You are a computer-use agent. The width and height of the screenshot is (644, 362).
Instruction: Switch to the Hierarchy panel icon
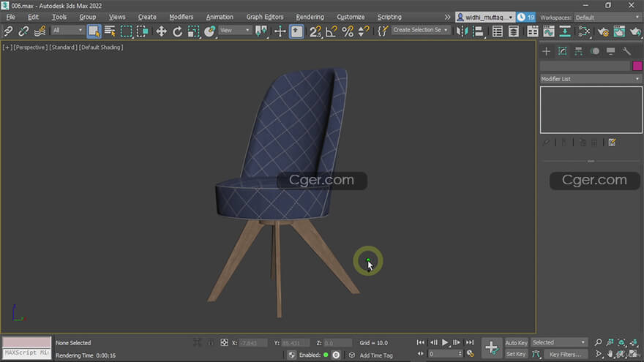578,51
